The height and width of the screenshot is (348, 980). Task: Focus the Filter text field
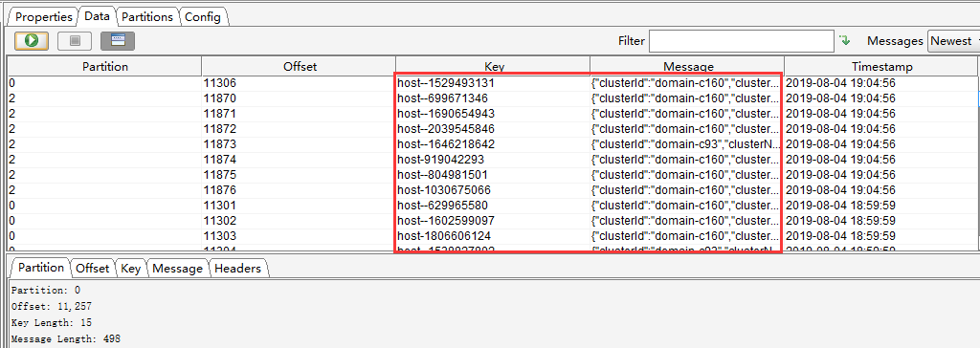(742, 41)
